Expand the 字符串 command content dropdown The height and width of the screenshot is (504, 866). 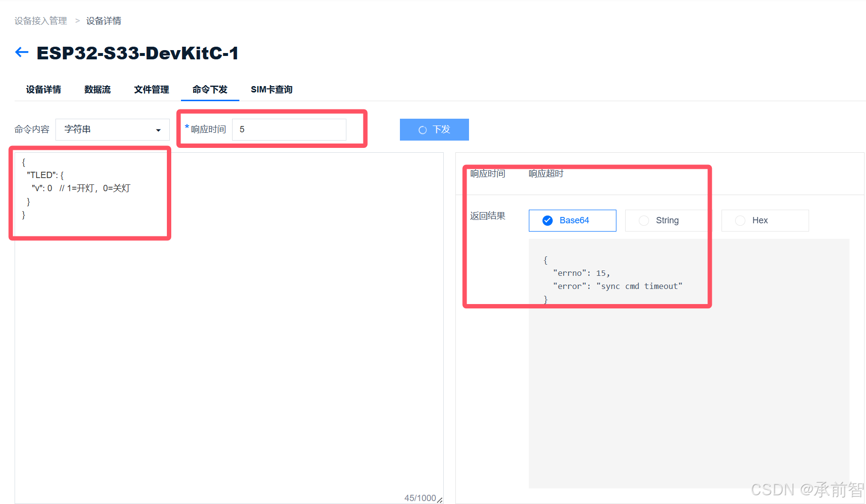tap(112, 129)
